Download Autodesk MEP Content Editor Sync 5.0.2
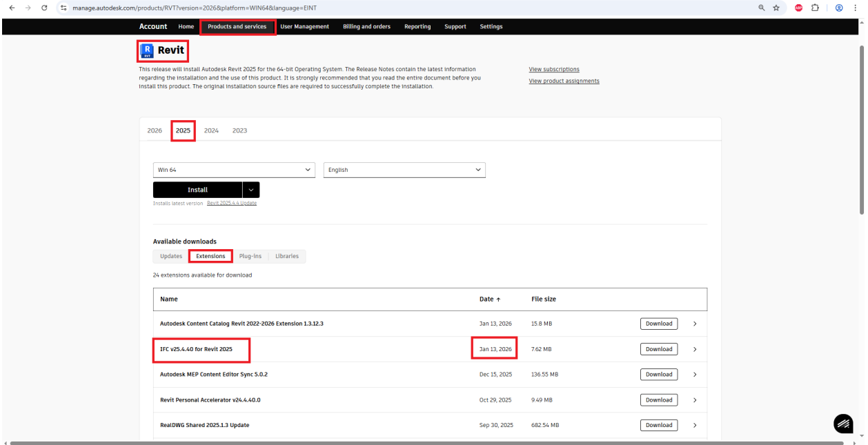The height and width of the screenshot is (445, 868). (658, 375)
